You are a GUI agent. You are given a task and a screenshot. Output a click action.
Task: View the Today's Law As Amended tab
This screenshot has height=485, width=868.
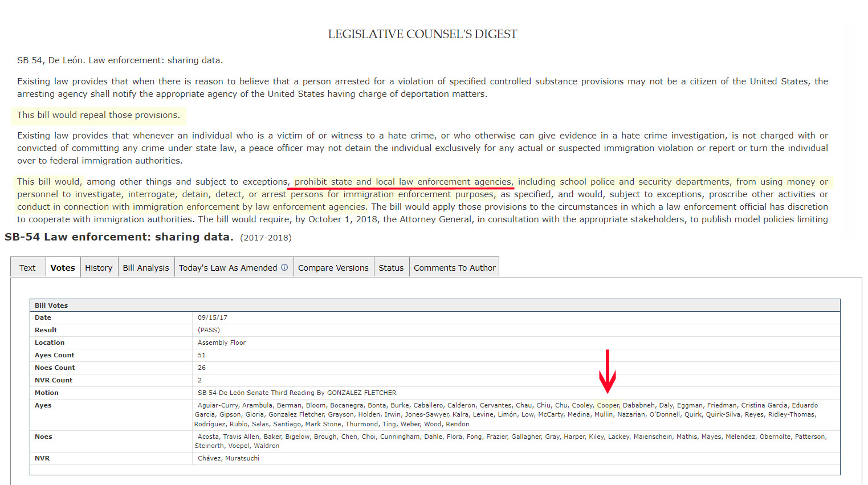[227, 268]
